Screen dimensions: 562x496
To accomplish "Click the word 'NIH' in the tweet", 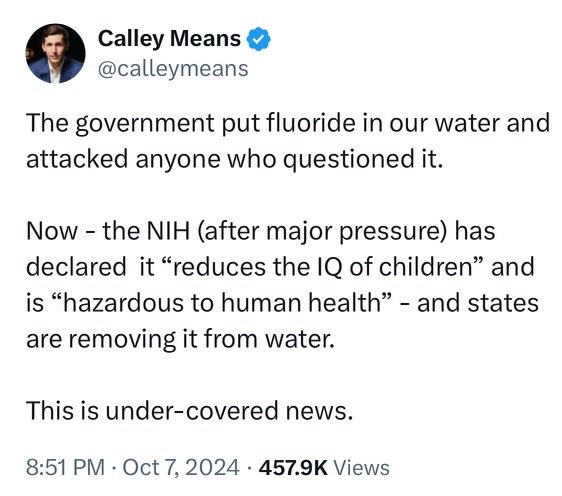I will 168,231.
